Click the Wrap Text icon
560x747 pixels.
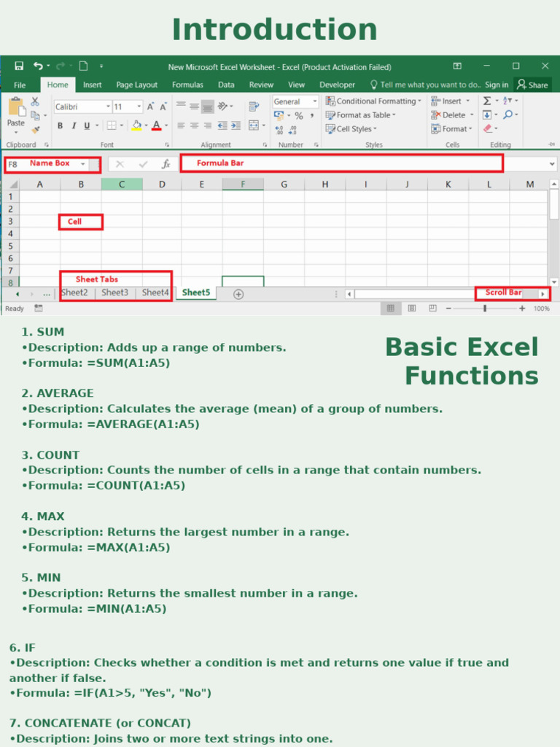254,106
